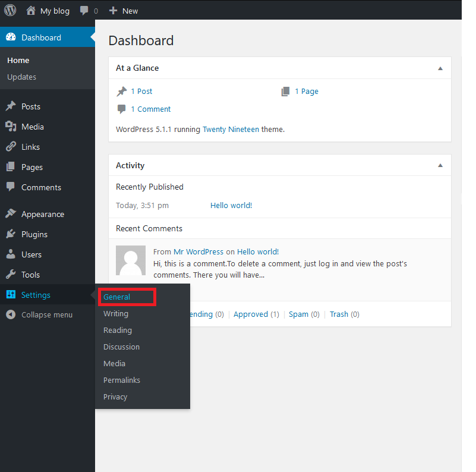Click Mr WordPress commenter avatar
This screenshot has width=476, height=472.
(x=131, y=260)
